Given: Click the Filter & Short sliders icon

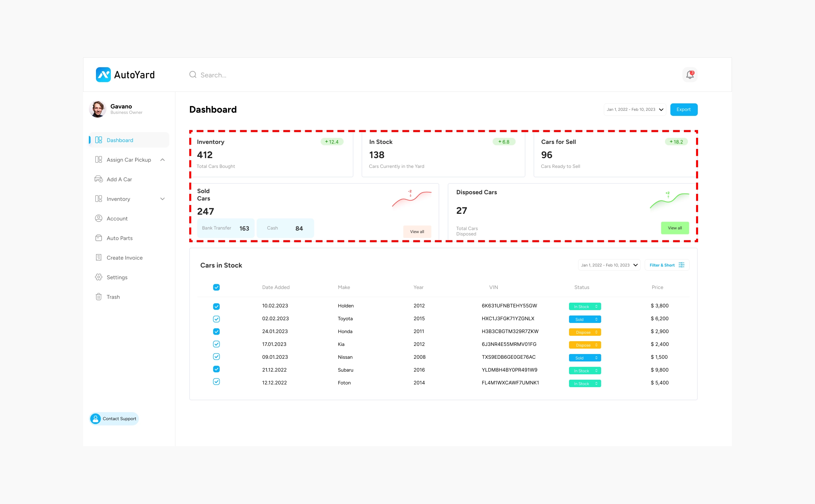Looking at the screenshot, I should coord(682,265).
